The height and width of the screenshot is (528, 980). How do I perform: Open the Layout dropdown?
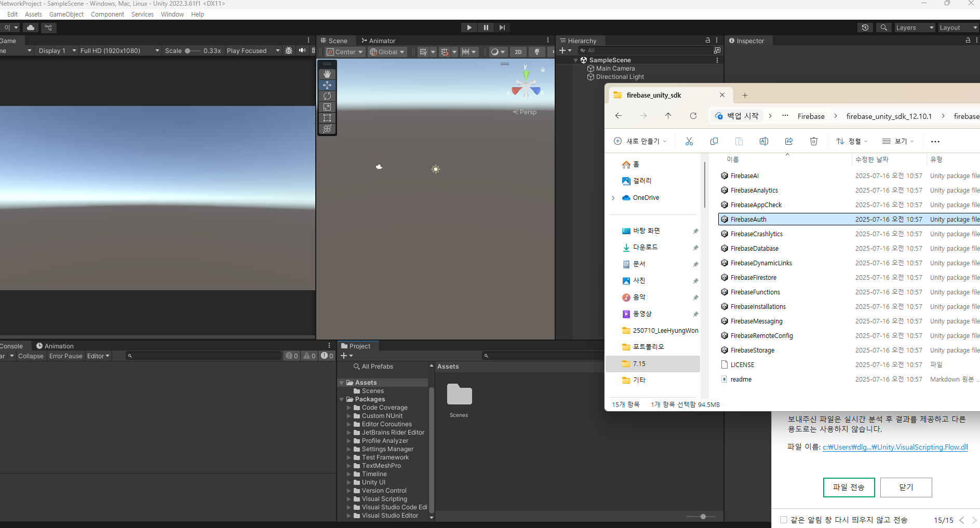[958, 28]
